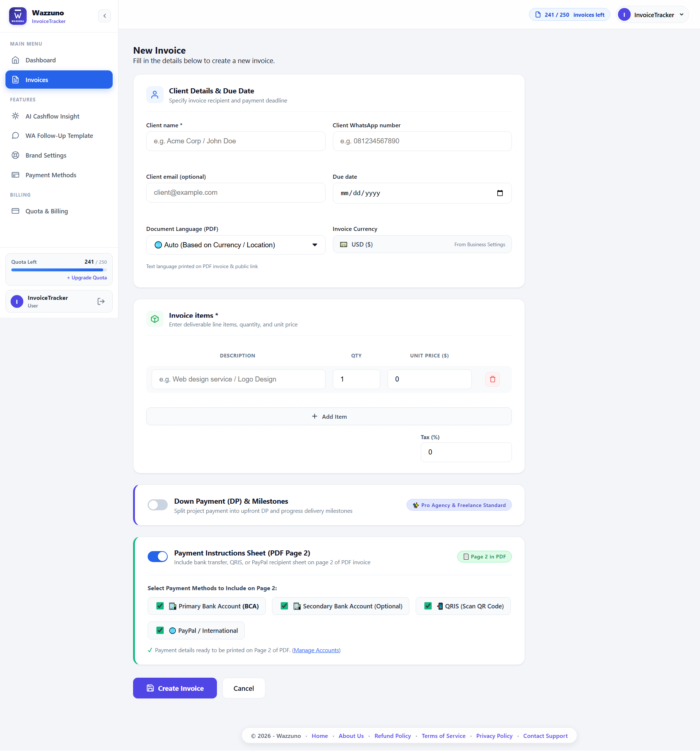Screen dimensions: 700x751
Task: Uncheck Primary Bank Account (BCA) checkbox
Action: 160,606
